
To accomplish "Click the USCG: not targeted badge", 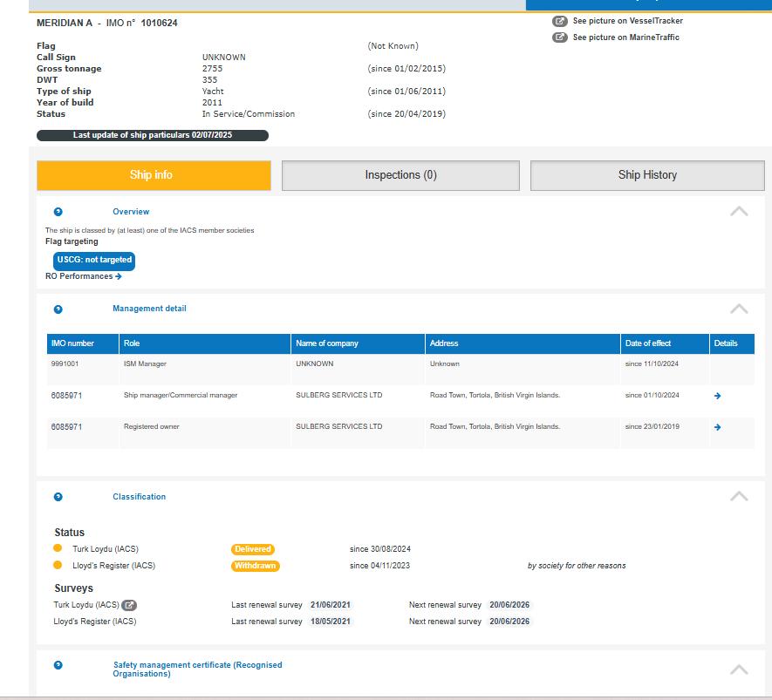I will (94, 260).
